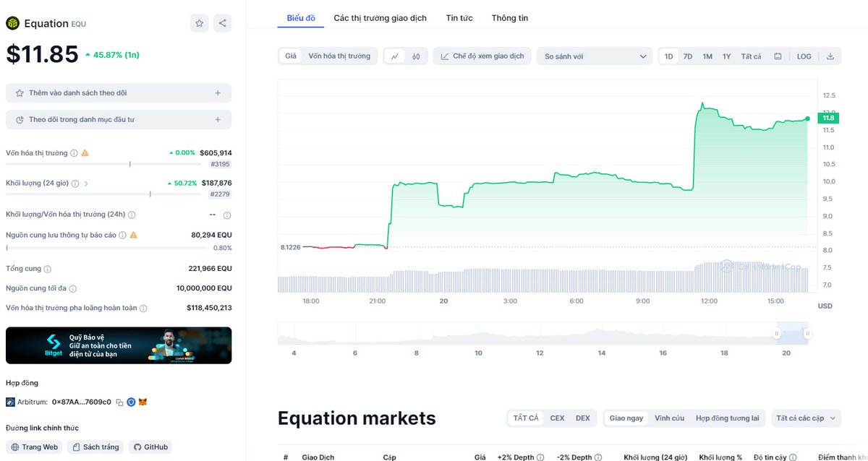Open info icon beside Vốn hóa thị trường pha loãng hoàn toàn
Screen dimensions: 868x461
tap(143, 309)
